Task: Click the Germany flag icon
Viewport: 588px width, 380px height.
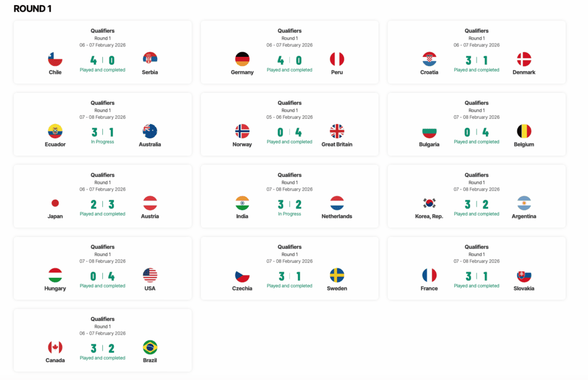Action: click(x=242, y=59)
